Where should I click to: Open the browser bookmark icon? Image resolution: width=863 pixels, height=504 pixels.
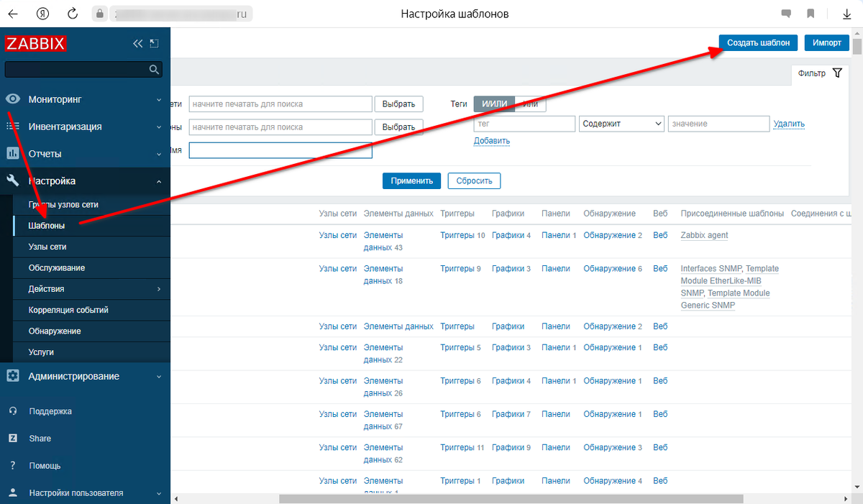(x=811, y=14)
